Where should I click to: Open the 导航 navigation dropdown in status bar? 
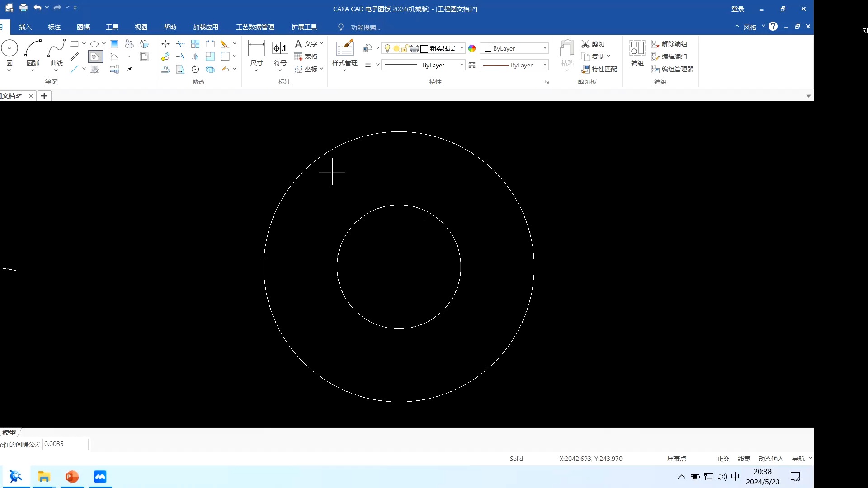pos(810,458)
